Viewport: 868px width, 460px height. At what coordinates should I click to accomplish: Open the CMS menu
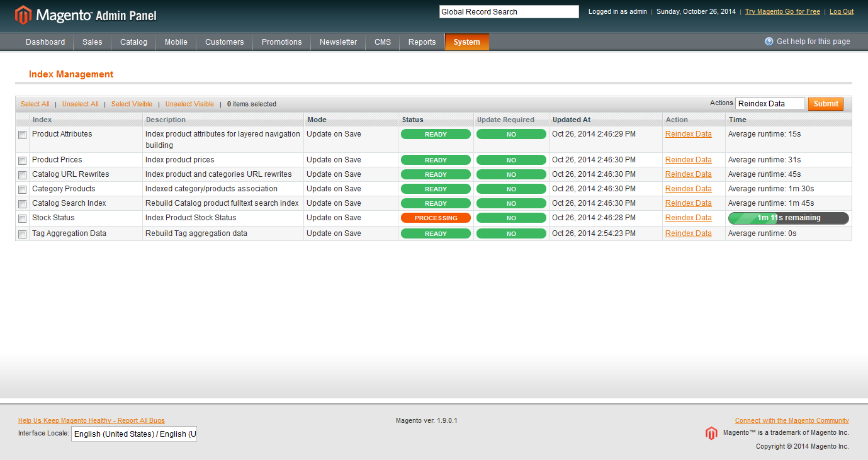(x=383, y=42)
